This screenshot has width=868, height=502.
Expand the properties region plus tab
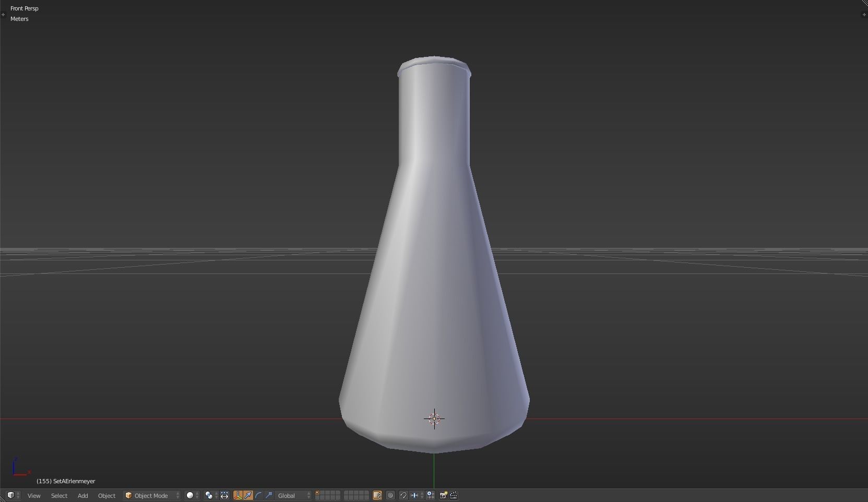pyautogui.click(x=864, y=15)
